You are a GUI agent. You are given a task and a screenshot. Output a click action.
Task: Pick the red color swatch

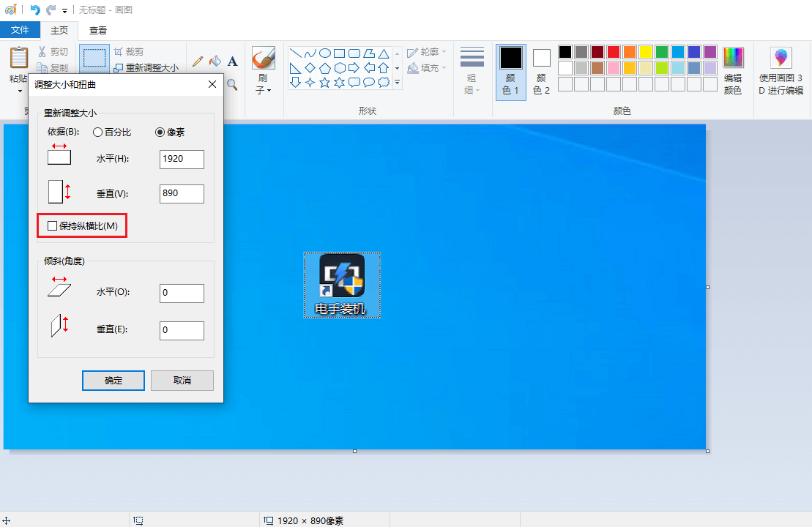(x=613, y=52)
